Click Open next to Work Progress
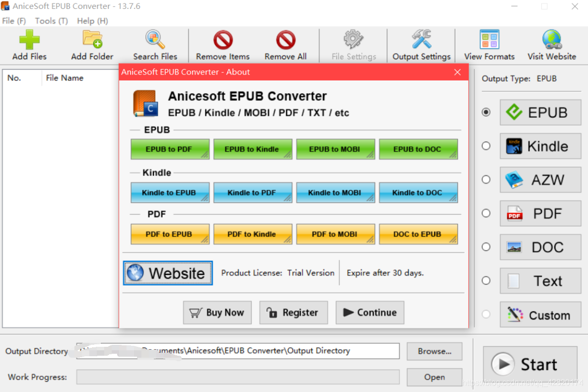 click(435, 377)
